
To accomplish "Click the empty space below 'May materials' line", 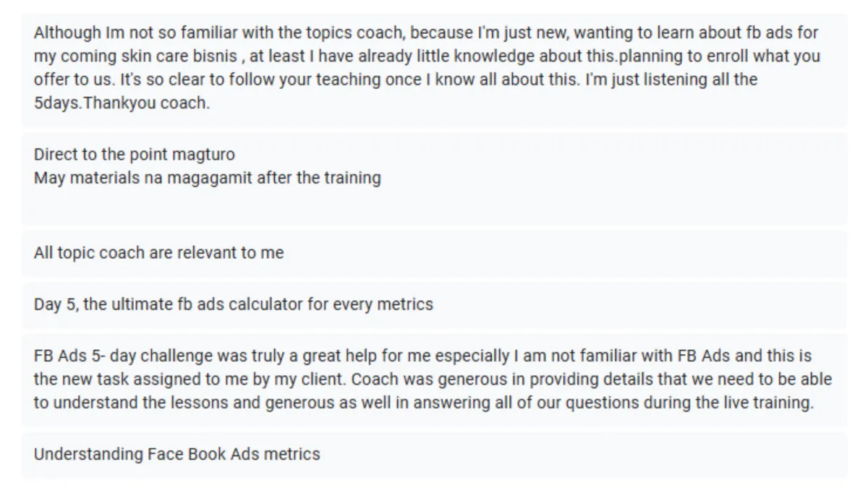I will coord(434,206).
